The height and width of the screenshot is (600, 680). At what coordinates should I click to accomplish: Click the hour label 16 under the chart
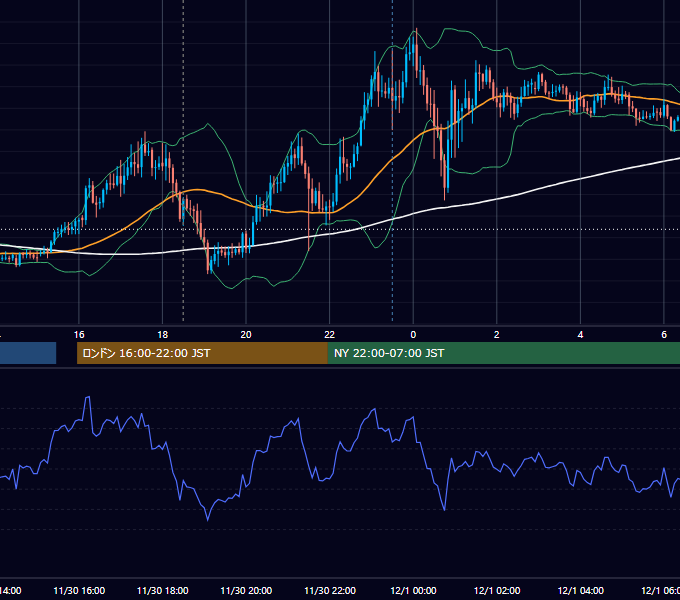coord(79,335)
